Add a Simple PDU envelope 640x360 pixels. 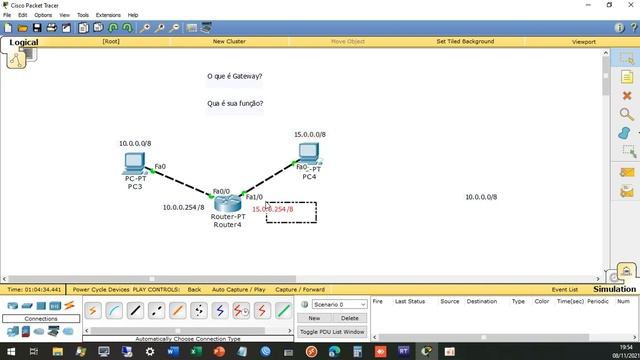click(x=627, y=172)
